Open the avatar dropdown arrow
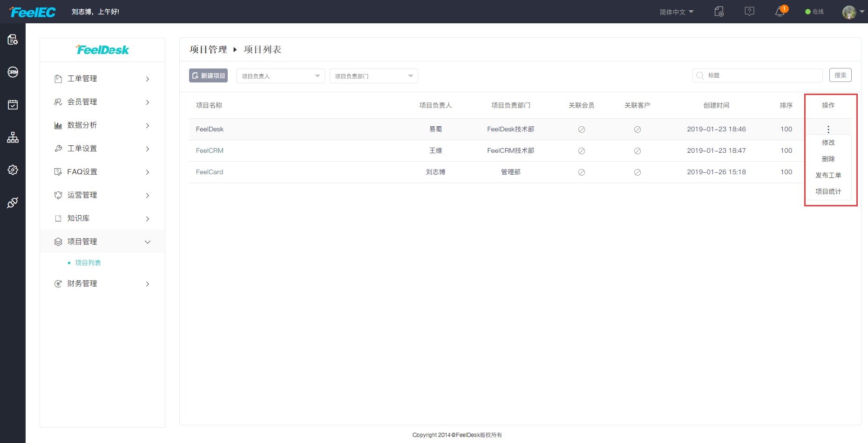Image resolution: width=868 pixels, height=443 pixels. [x=862, y=12]
